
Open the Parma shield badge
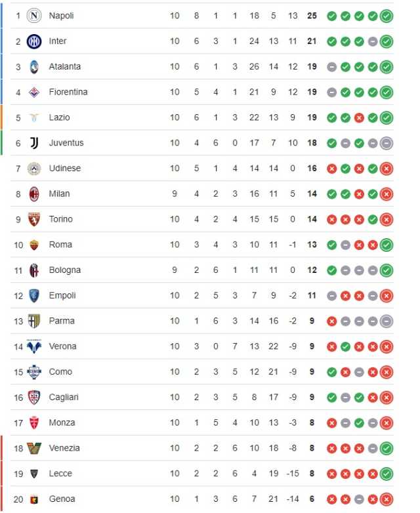[x=34, y=321]
